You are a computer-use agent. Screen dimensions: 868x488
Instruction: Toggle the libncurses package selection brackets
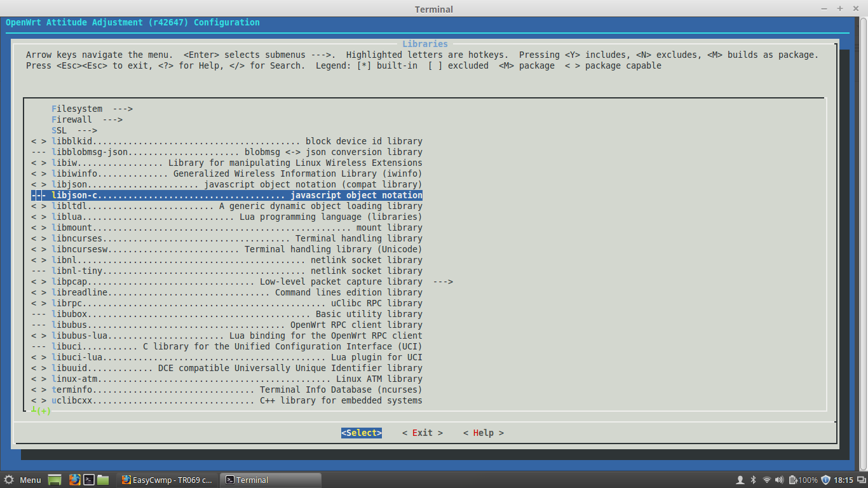tap(39, 238)
